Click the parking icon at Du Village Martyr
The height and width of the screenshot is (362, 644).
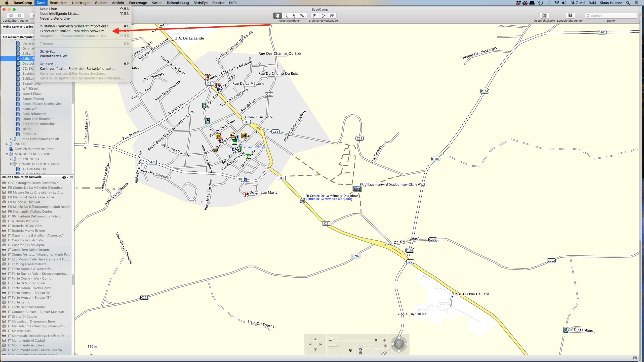pos(246,194)
